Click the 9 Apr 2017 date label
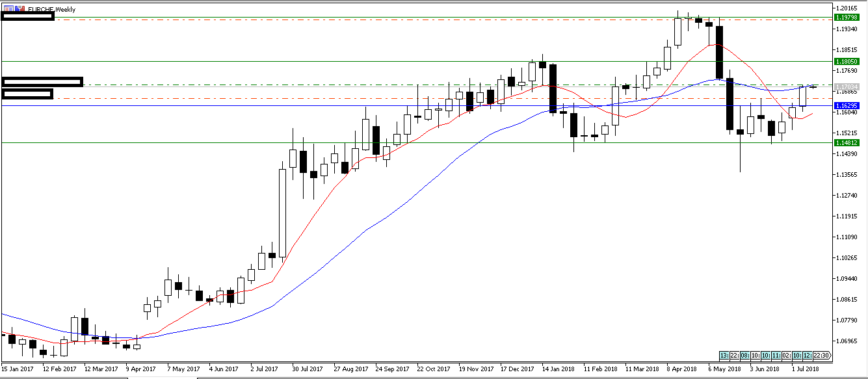The width and height of the screenshot is (868, 379). click(140, 369)
